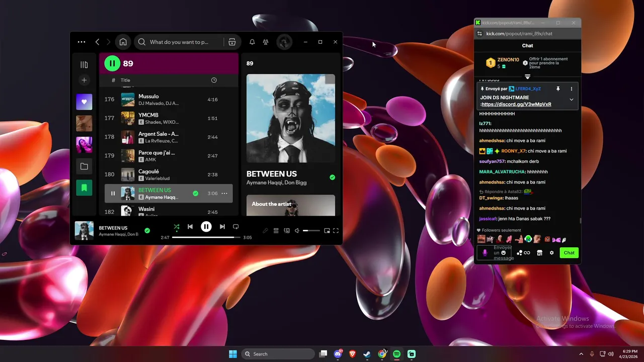Viewport: 644px width, 362px height.
Task: Sort by the Title column header
Action: (x=125, y=80)
